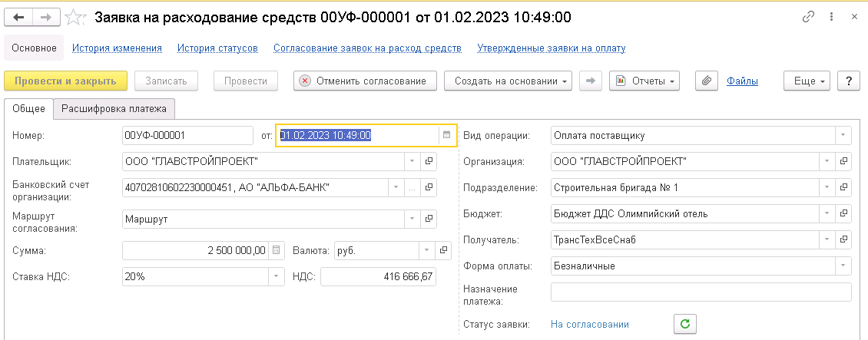Open the Отчеты reports menu
Viewport: 868px width, 340px height.
[x=644, y=81]
